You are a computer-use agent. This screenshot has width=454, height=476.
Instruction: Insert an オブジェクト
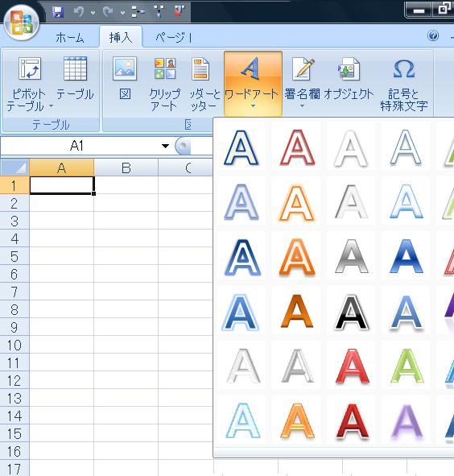click(349, 79)
